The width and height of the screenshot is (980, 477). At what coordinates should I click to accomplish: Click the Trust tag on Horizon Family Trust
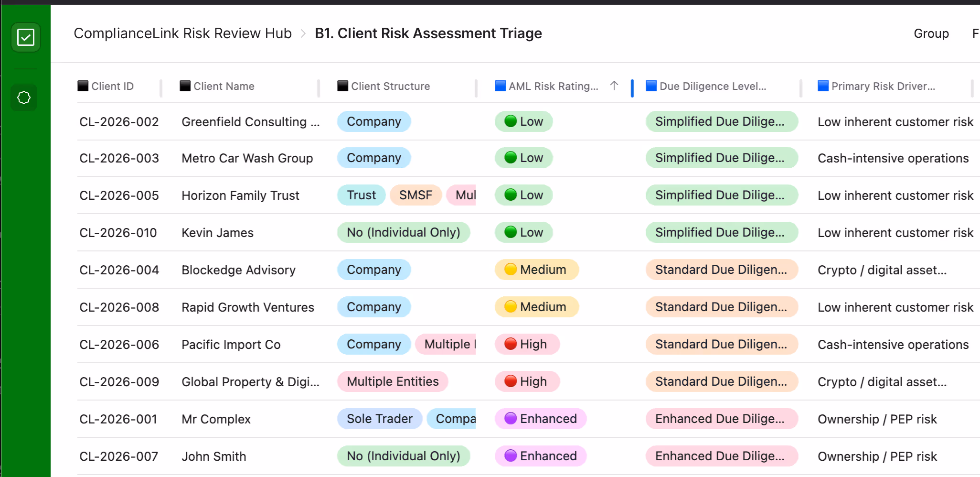click(361, 195)
